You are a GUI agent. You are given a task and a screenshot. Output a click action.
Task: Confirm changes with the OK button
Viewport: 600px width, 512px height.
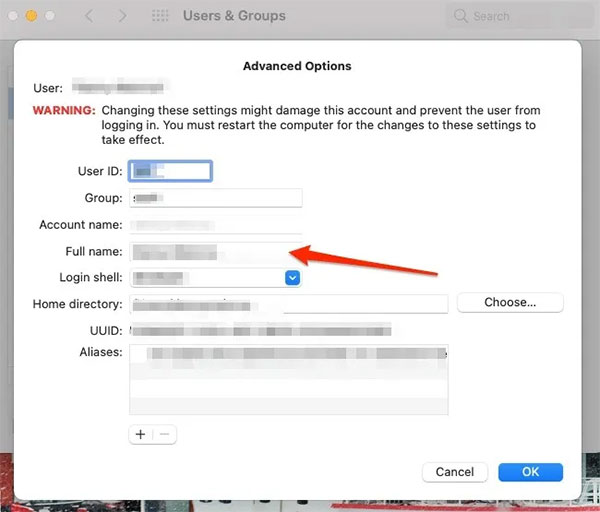pos(530,472)
